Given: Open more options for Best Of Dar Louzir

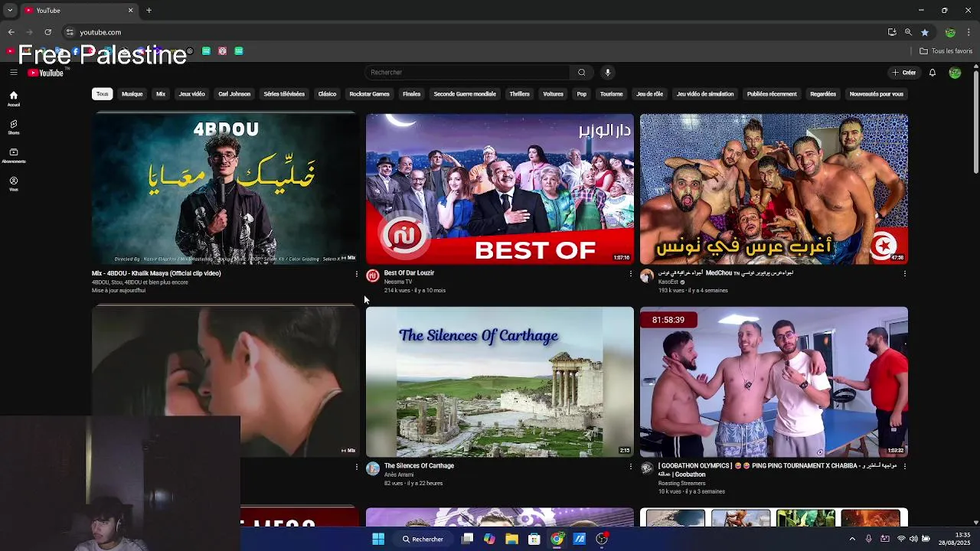Looking at the screenshot, I should point(631,274).
